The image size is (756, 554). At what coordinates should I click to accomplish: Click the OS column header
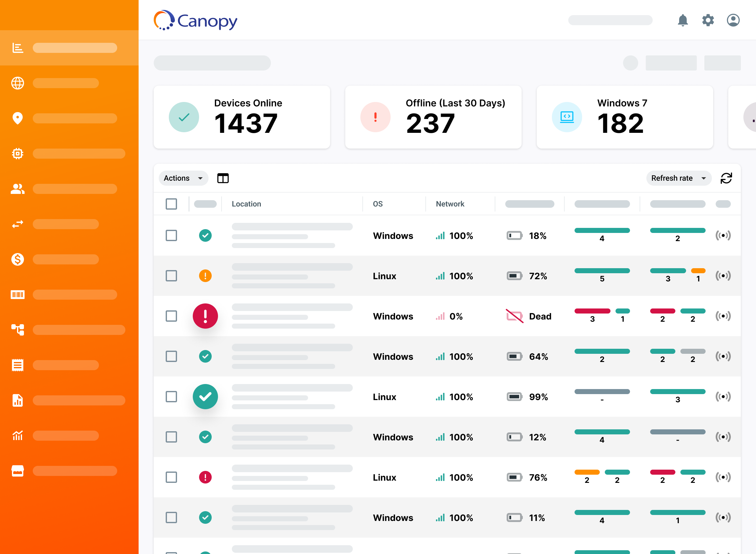tap(377, 204)
